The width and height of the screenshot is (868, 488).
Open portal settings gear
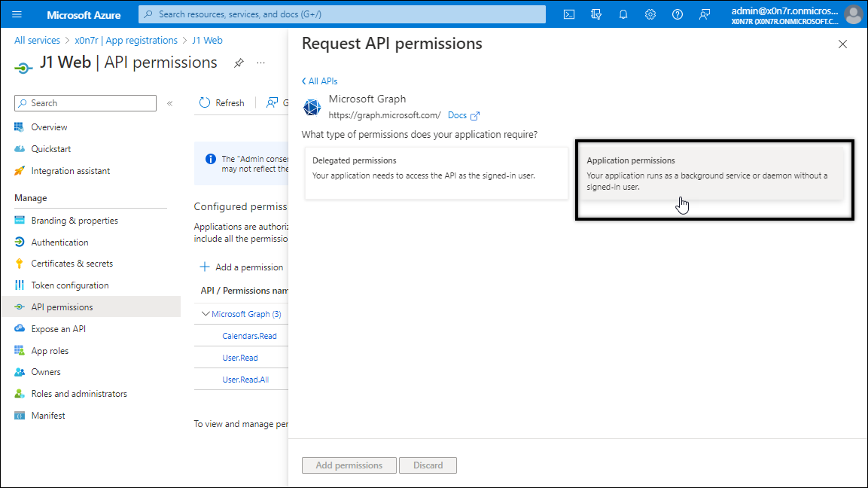pos(650,14)
